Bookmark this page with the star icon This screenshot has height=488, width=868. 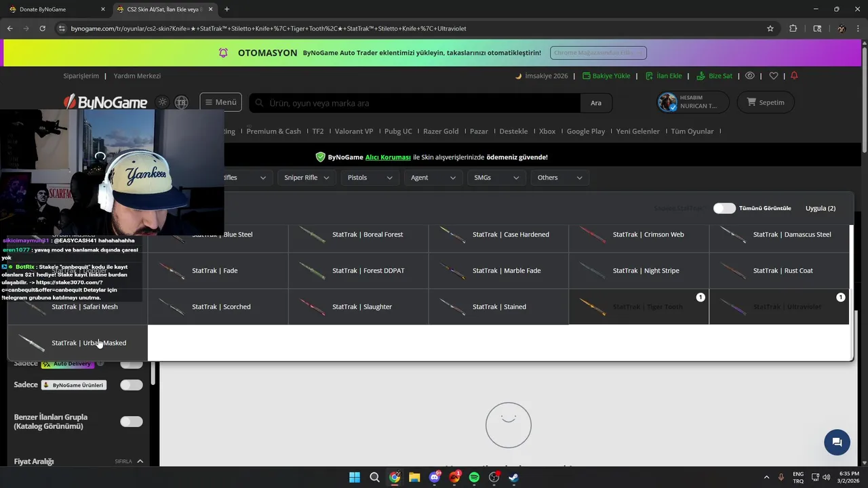click(770, 28)
